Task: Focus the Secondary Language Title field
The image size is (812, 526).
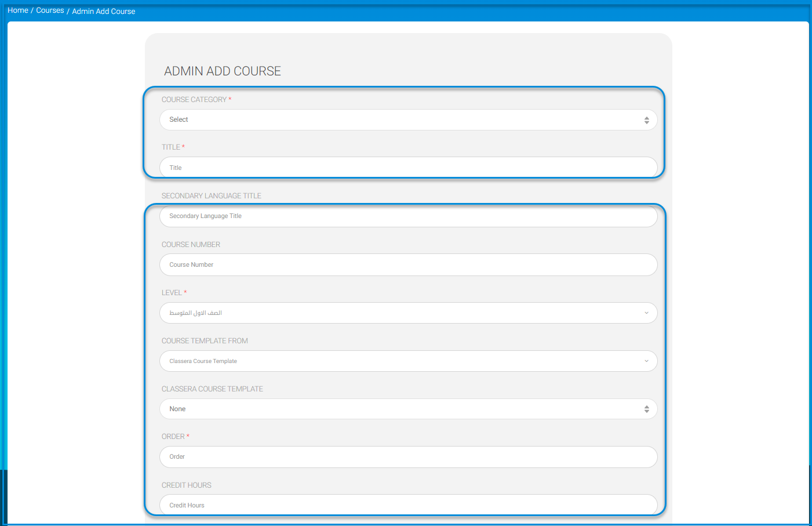Action: (x=409, y=216)
